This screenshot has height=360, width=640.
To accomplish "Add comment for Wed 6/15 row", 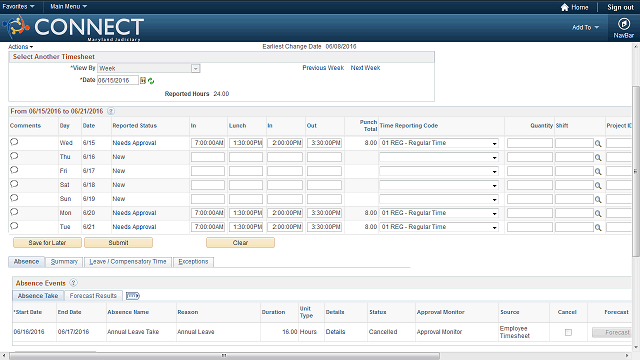I will pos(14,142).
